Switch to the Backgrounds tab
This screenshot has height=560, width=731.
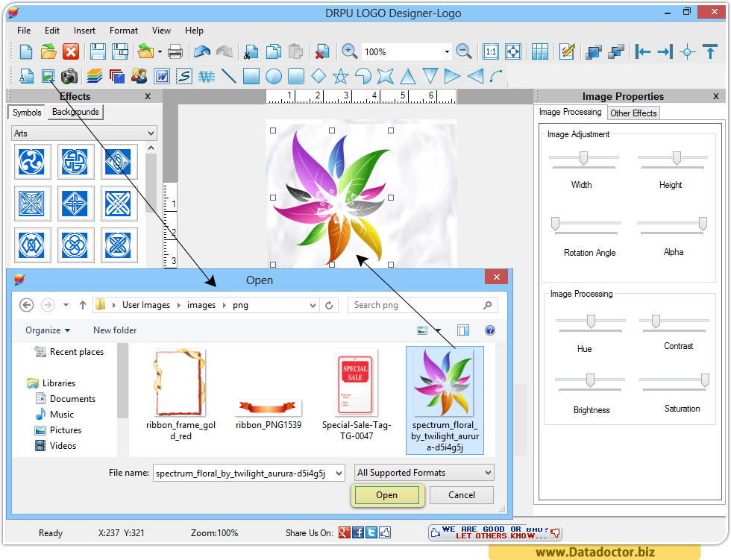tap(75, 112)
